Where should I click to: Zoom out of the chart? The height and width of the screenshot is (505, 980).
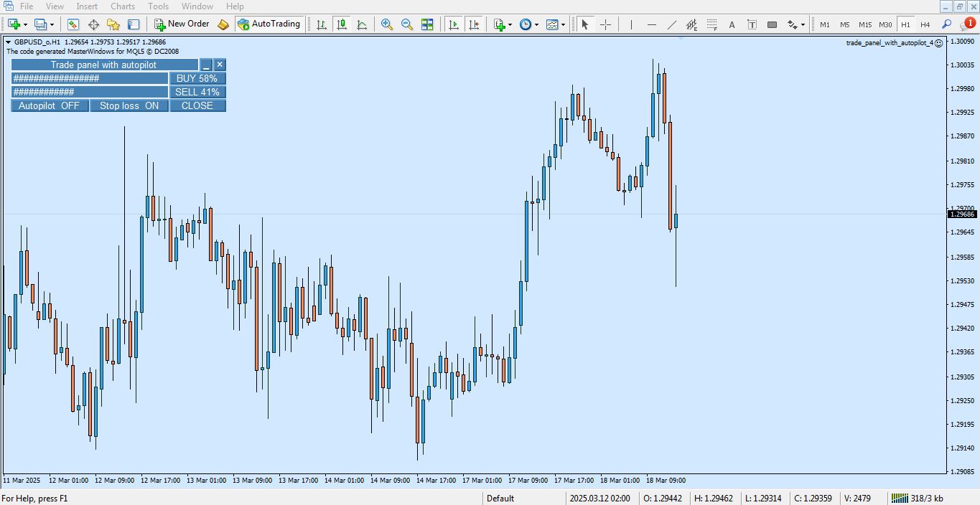pos(407,24)
